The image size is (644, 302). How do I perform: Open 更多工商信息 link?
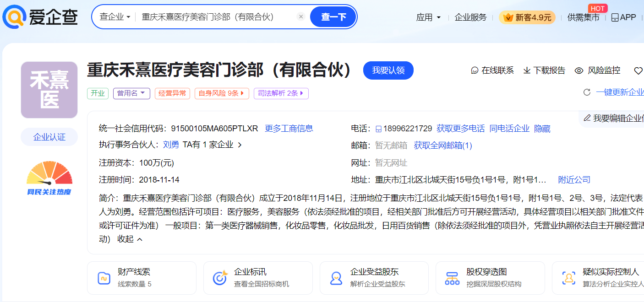click(289, 129)
